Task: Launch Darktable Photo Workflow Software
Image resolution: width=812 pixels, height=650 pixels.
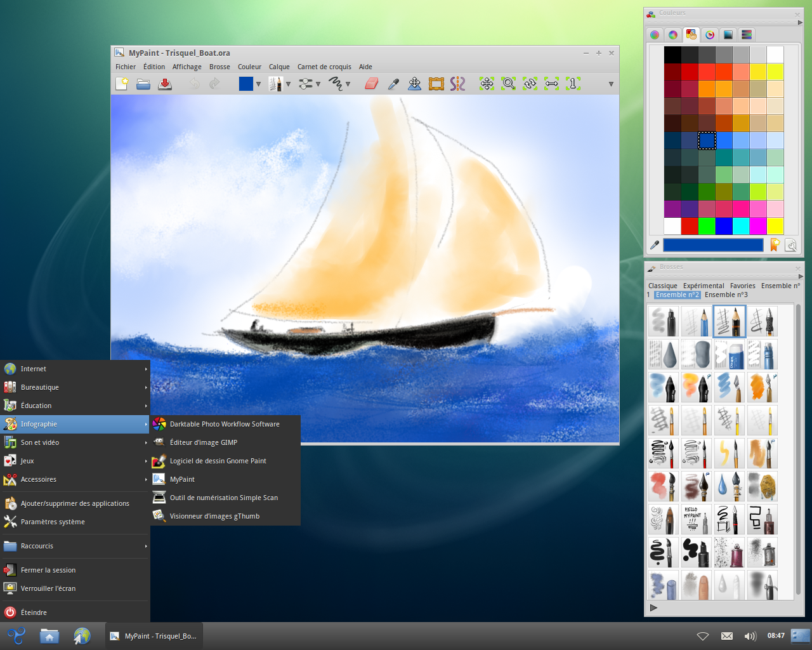Action: pyautogui.click(x=225, y=424)
